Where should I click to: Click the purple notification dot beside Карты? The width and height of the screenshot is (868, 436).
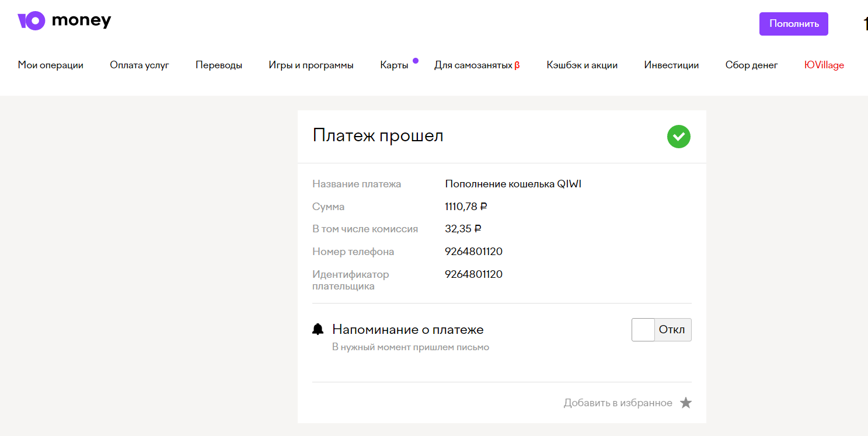(416, 60)
